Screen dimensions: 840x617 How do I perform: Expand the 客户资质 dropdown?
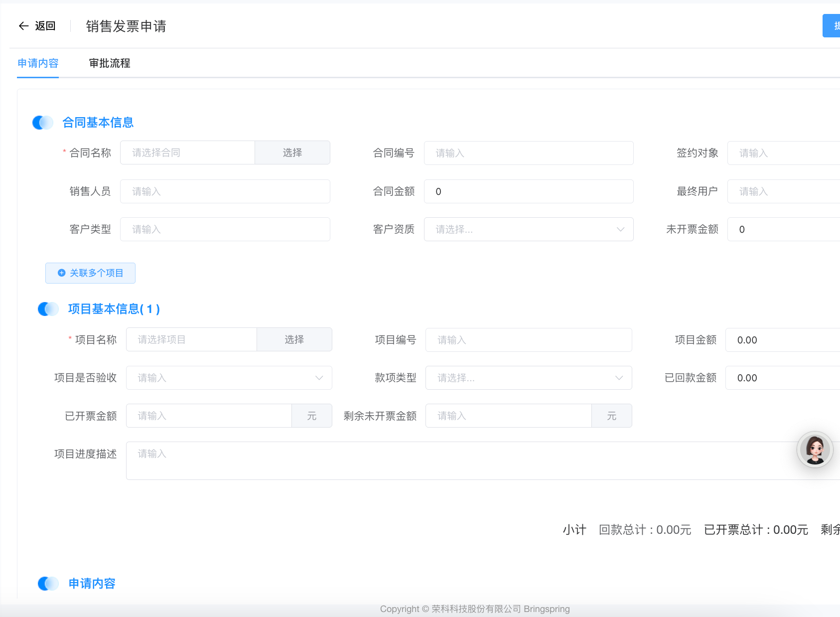coord(528,230)
